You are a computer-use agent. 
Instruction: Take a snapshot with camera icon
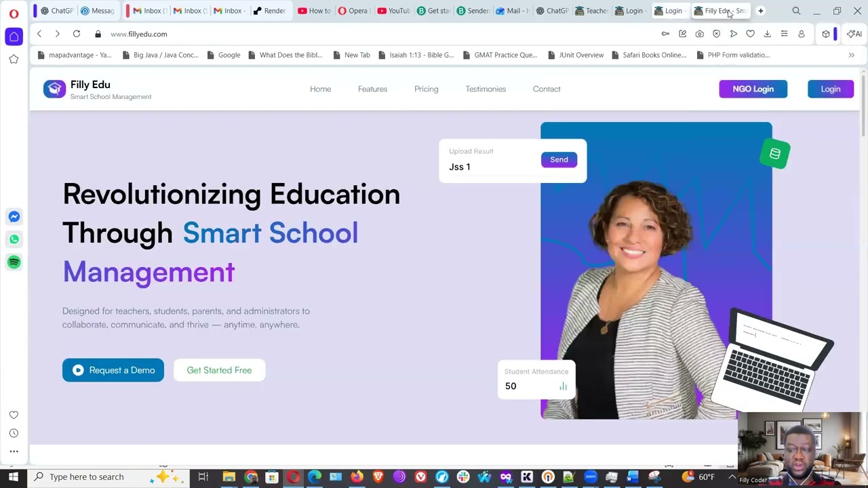click(700, 34)
